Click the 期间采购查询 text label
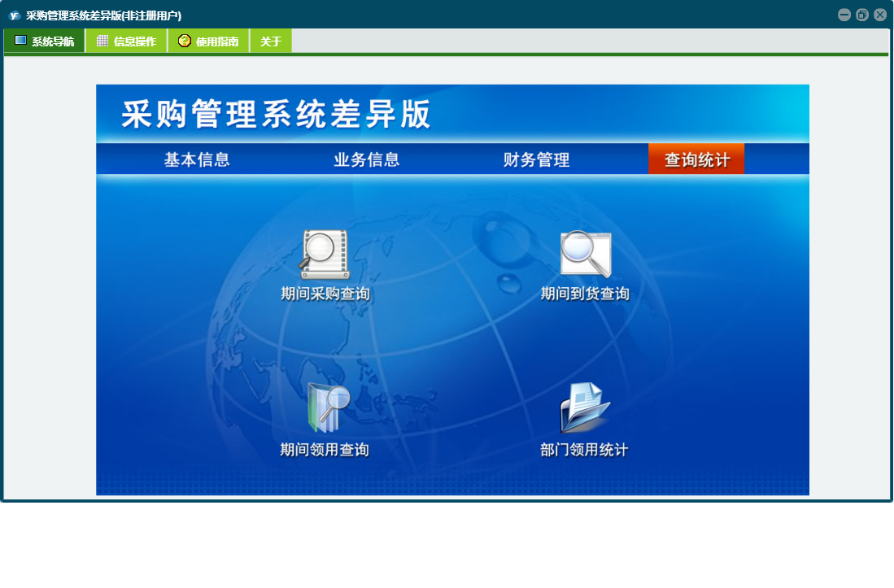The image size is (894, 588). (x=325, y=294)
